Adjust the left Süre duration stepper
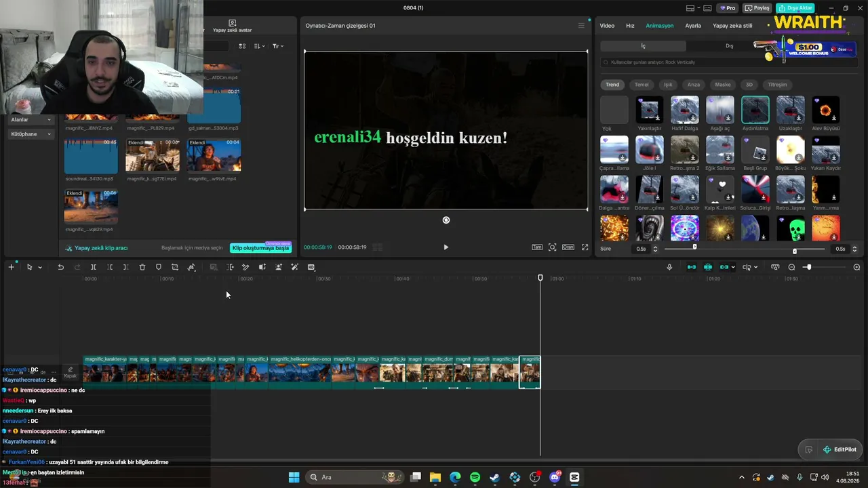The image size is (868, 488). coord(655,249)
